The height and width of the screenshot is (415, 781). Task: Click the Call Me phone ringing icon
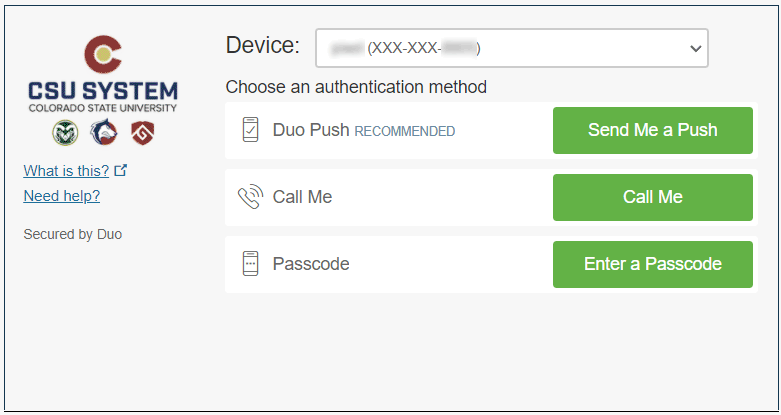click(x=250, y=197)
